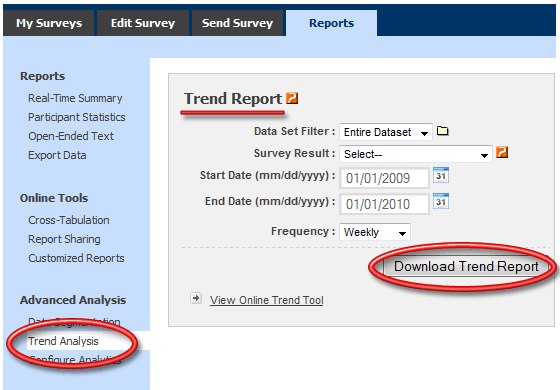Click the arrow icon beside View Online Trend Tool

tap(196, 298)
